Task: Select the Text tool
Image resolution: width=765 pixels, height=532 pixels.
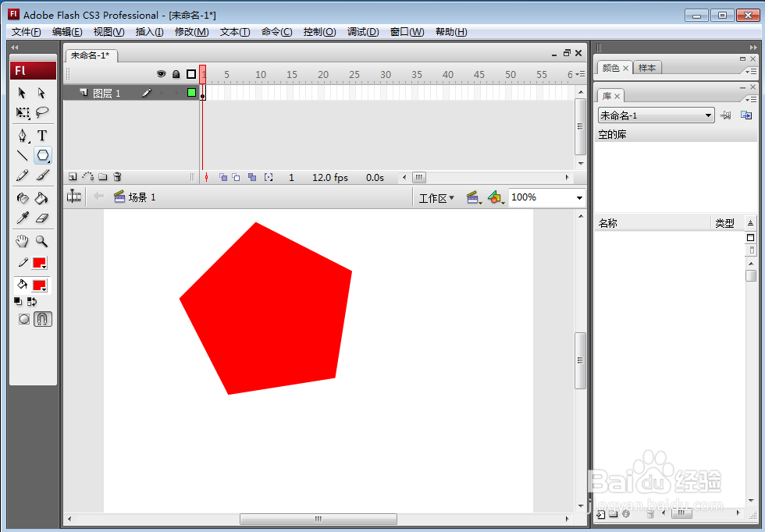Action: coord(42,136)
